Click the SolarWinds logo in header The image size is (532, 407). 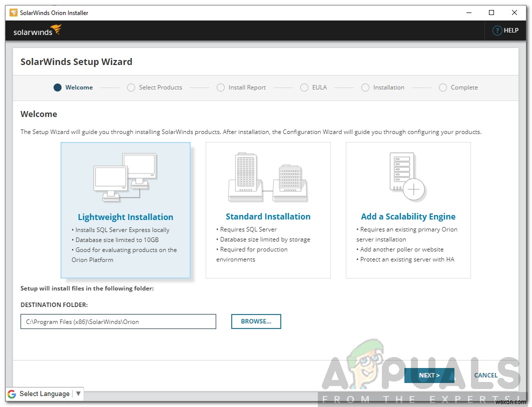(38, 30)
